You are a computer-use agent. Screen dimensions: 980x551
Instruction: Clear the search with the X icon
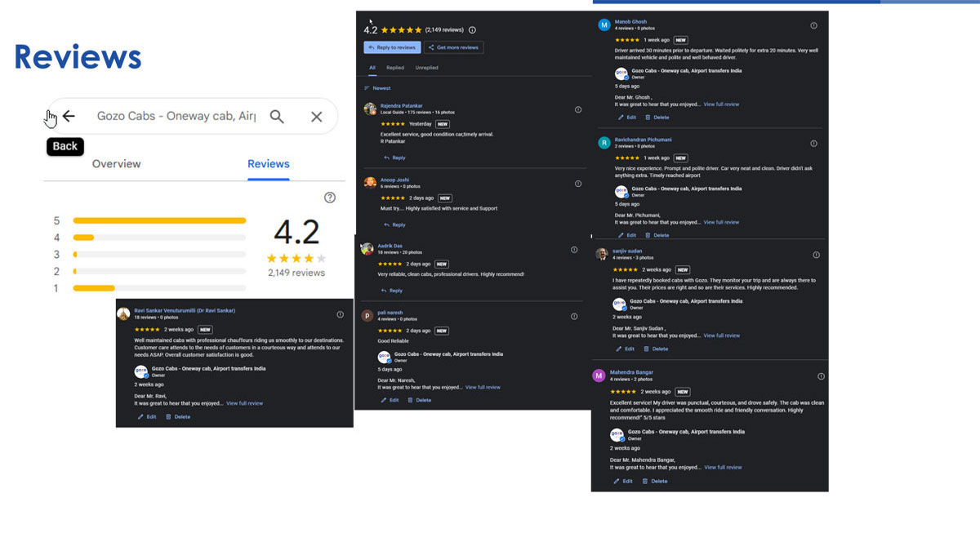coord(317,117)
